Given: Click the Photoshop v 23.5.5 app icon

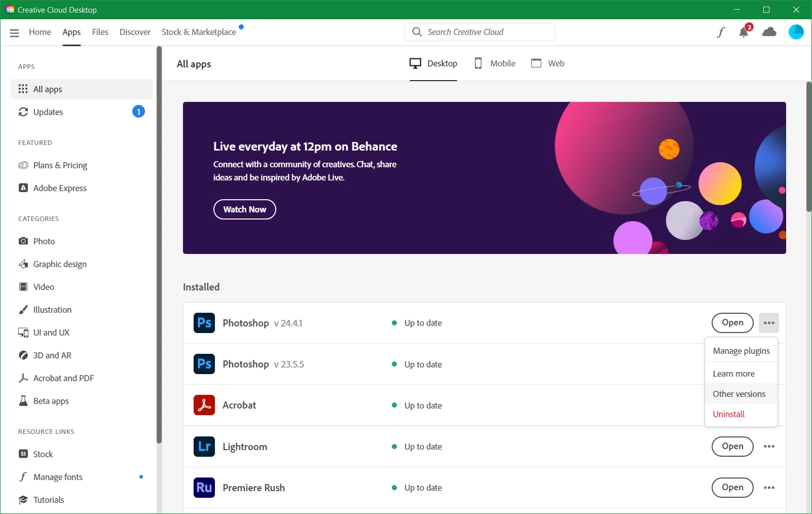Looking at the screenshot, I should tap(204, 364).
